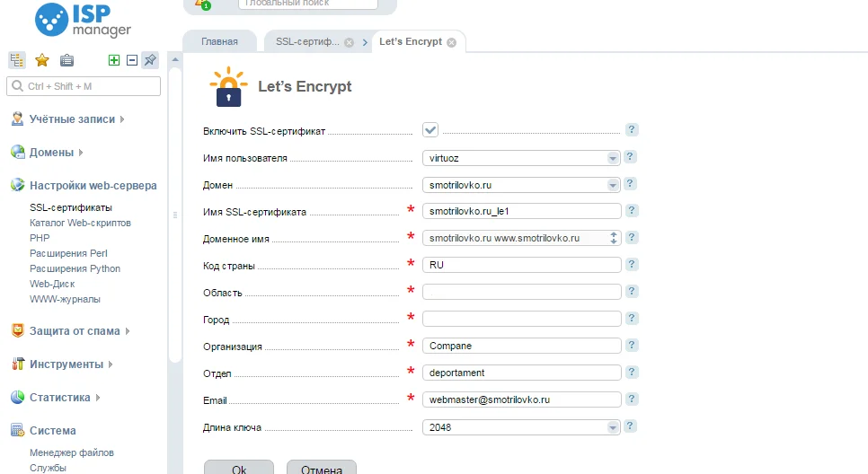Click the Let's Encrypt padlock icon
The width and height of the screenshot is (868, 474).
(228, 87)
